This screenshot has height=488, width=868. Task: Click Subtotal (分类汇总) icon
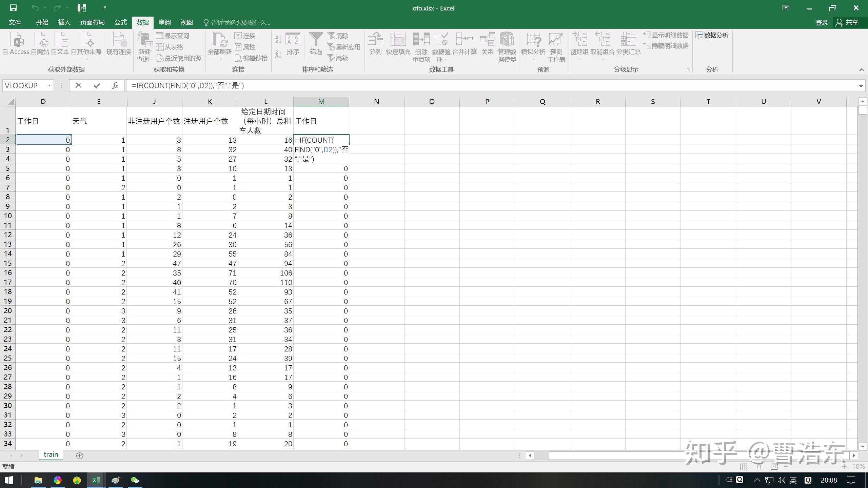628,43
